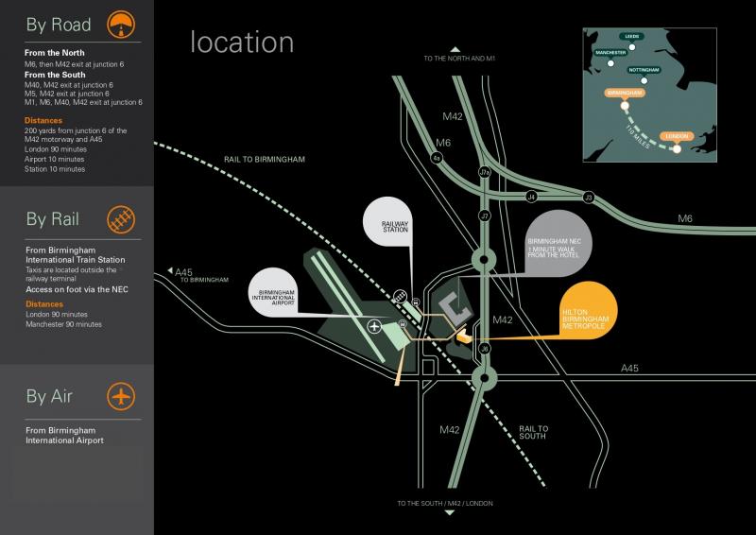Click the grey NEC building shape on the map
The image size is (756, 535).
455,309
